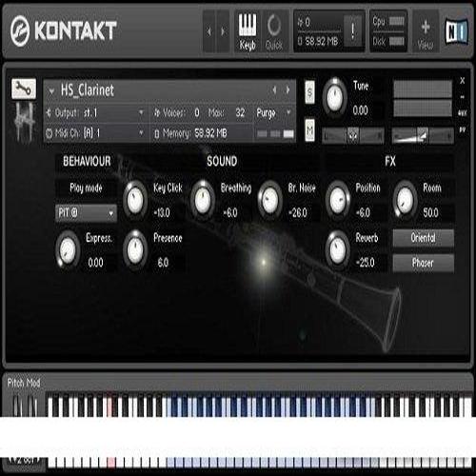The height and width of the screenshot is (476, 476).
Task: Click the Tune knob
Action: 334,98
